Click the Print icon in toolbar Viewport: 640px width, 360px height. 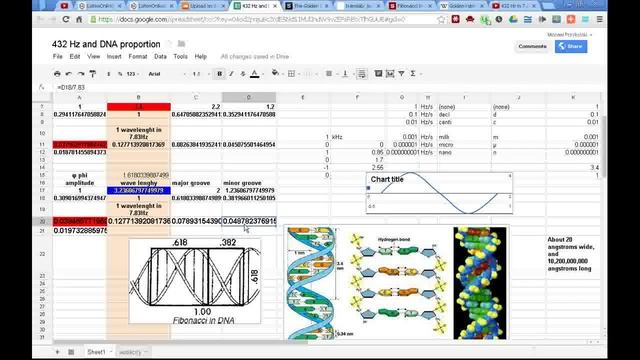coord(57,74)
